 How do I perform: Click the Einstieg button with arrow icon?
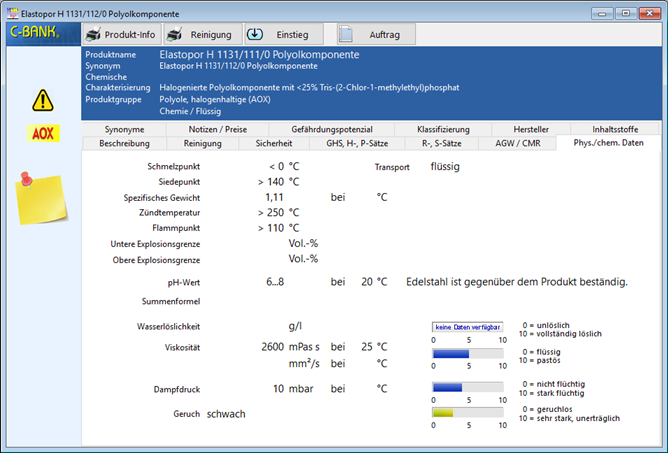[x=283, y=34]
